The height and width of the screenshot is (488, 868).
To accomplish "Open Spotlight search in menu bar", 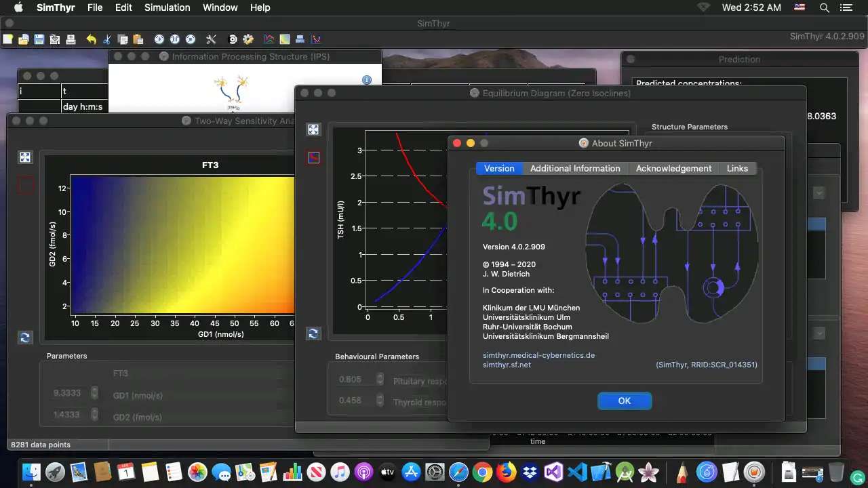I will pyautogui.click(x=825, y=7).
